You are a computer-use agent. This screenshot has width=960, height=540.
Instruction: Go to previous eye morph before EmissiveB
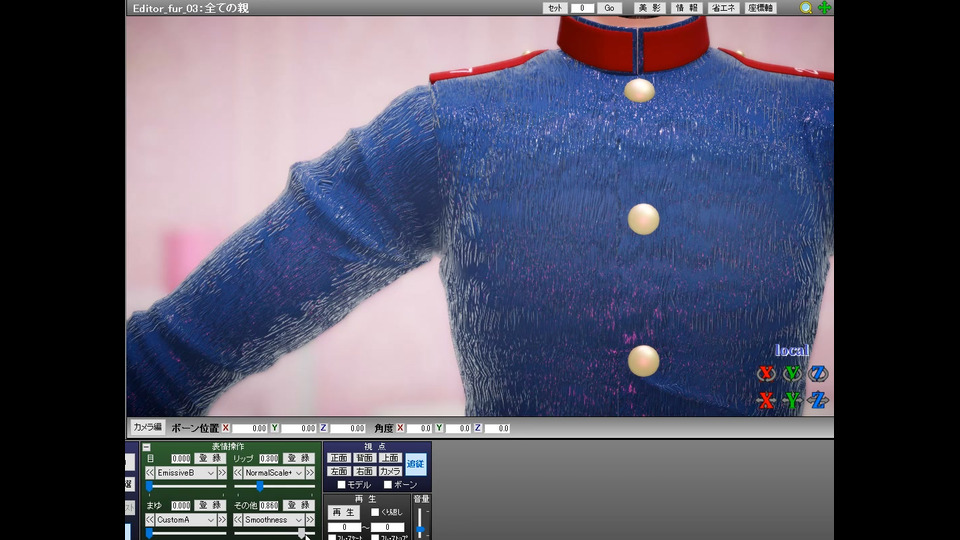tap(150, 473)
